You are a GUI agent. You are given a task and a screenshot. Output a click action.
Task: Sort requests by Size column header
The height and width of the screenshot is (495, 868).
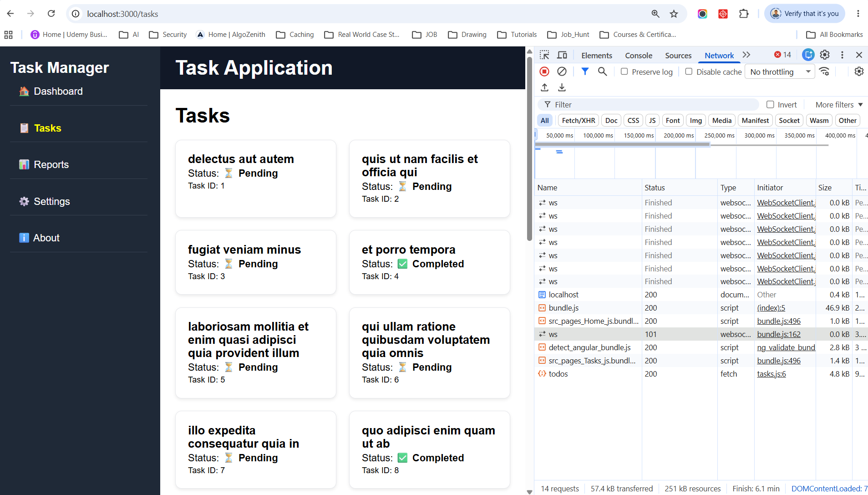(x=833, y=188)
